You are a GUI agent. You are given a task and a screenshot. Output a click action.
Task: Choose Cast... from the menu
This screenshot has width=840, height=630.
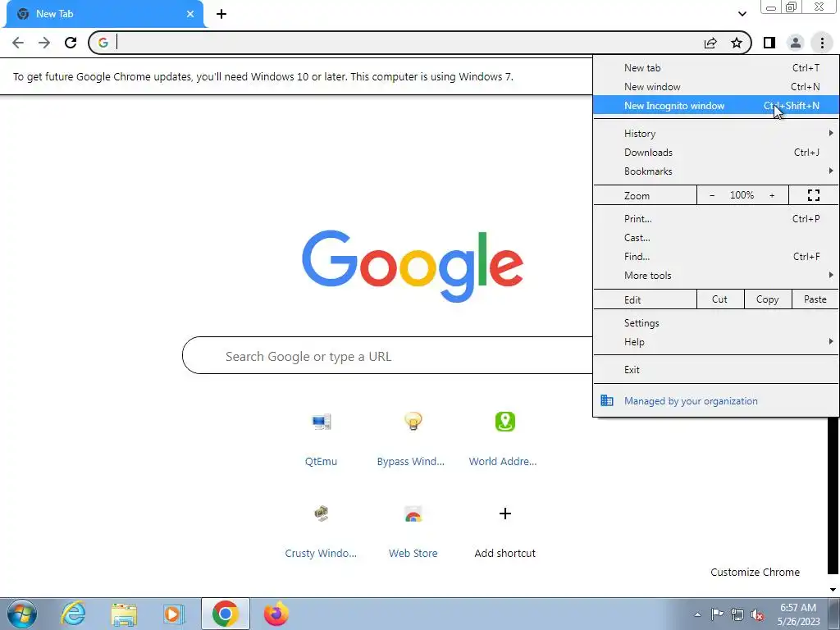point(715,238)
